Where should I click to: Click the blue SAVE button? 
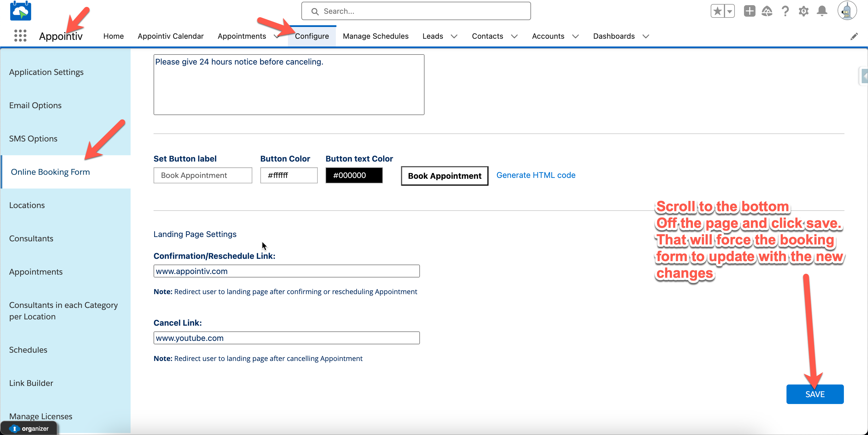[x=815, y=394]
